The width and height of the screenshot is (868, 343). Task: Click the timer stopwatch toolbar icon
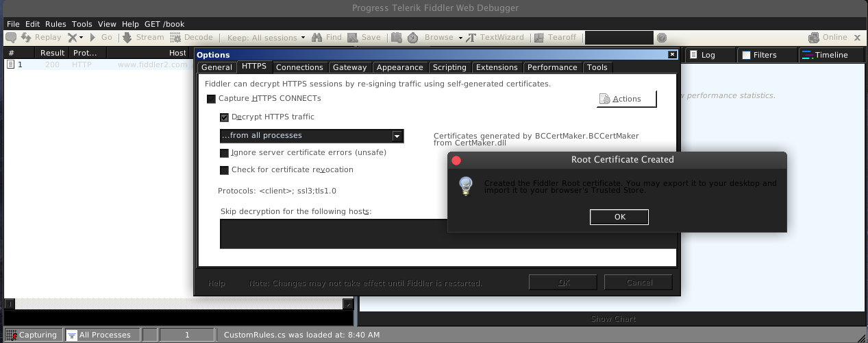pos(414,38)
